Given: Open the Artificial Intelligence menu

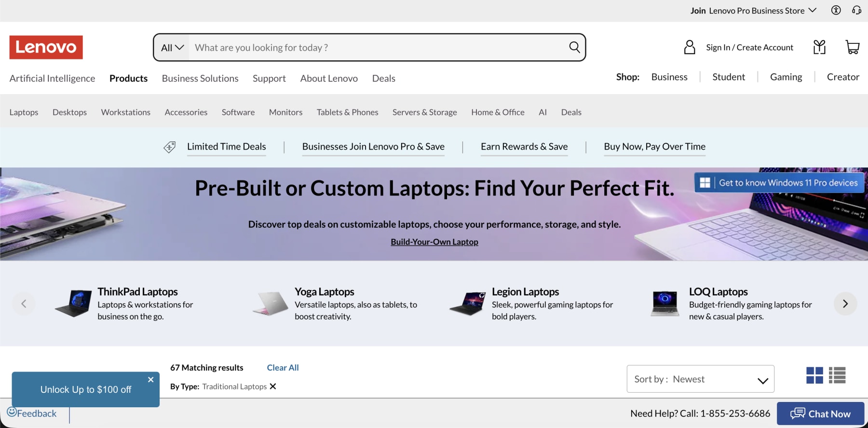Looking at the screenshot, I should click(52, 78).
